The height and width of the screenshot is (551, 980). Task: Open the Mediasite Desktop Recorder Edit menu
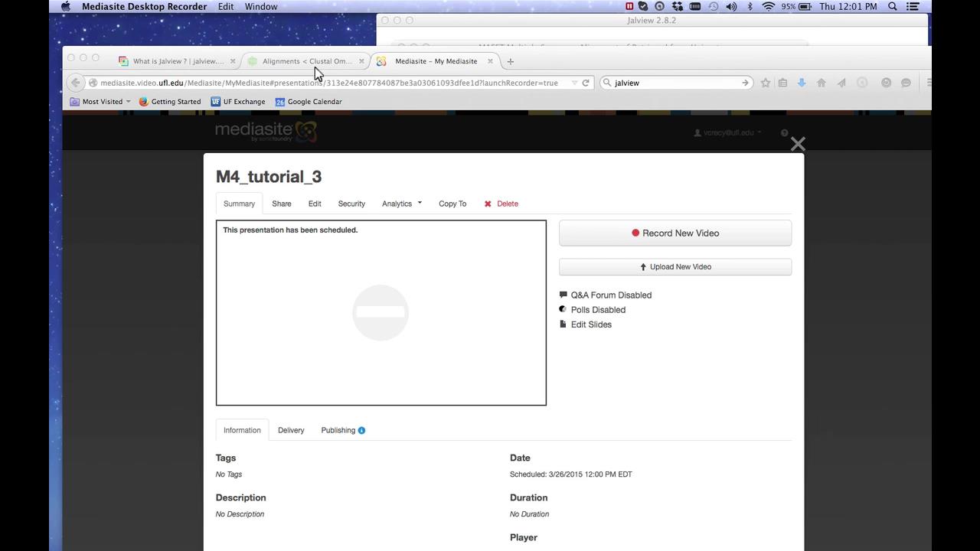[225, 6]
